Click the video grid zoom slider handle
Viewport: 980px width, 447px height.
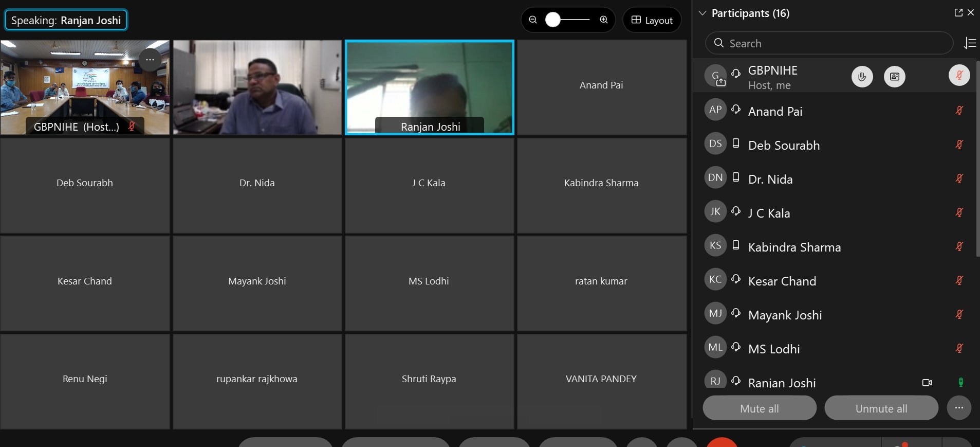coord(553,20)
